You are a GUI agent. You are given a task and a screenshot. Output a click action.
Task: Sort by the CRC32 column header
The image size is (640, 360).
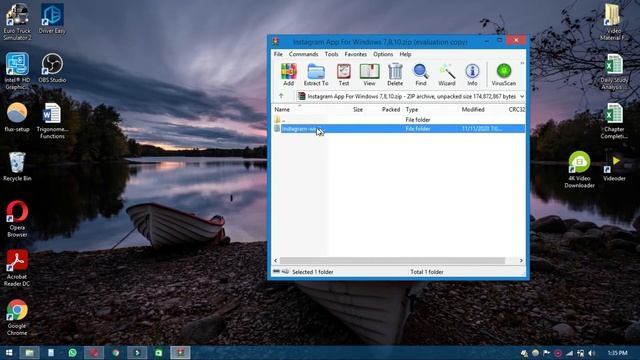(x=517, y=110)
